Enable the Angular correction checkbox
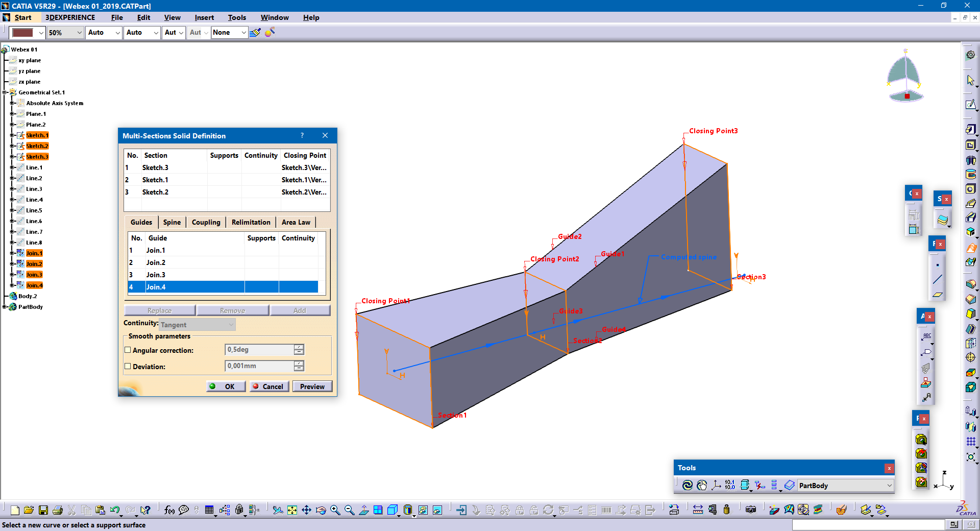 128,350
